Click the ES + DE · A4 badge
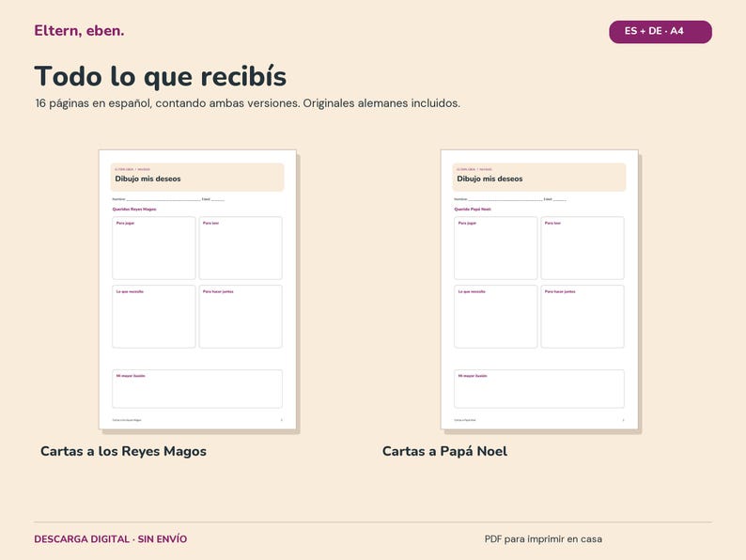 pos(661,31)
